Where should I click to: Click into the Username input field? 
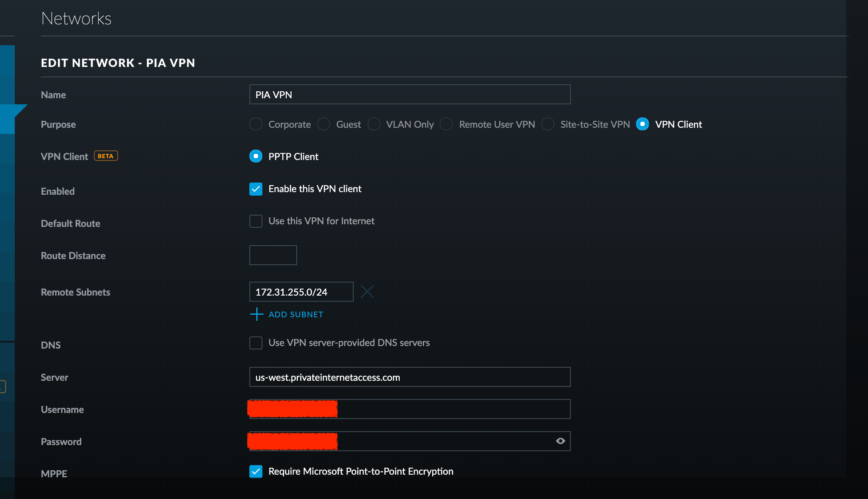click(410, 409)
